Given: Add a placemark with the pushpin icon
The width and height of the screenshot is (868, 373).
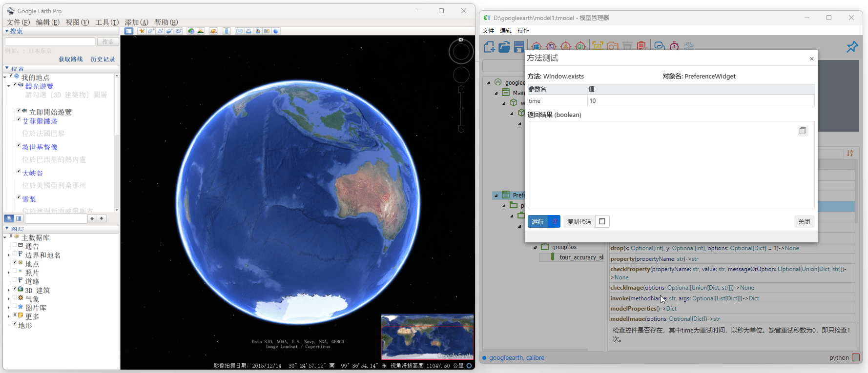Looking at the screenshot, I should pos(142,31).
